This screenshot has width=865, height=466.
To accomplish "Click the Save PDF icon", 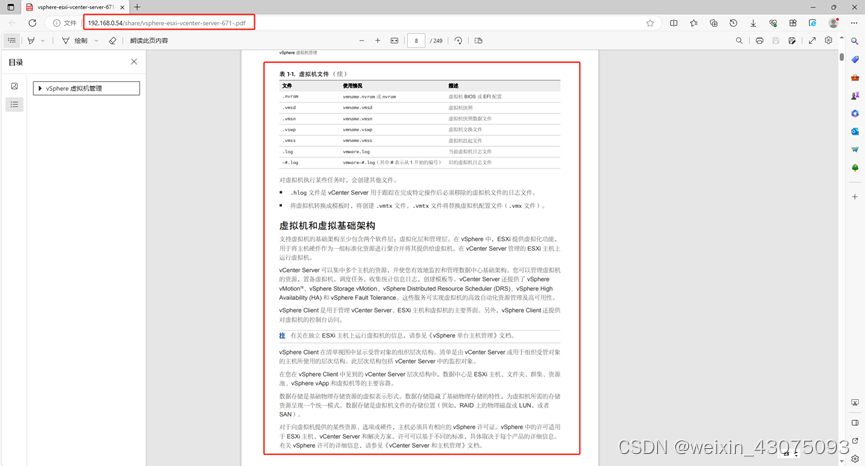I will (x=776, y=40).
